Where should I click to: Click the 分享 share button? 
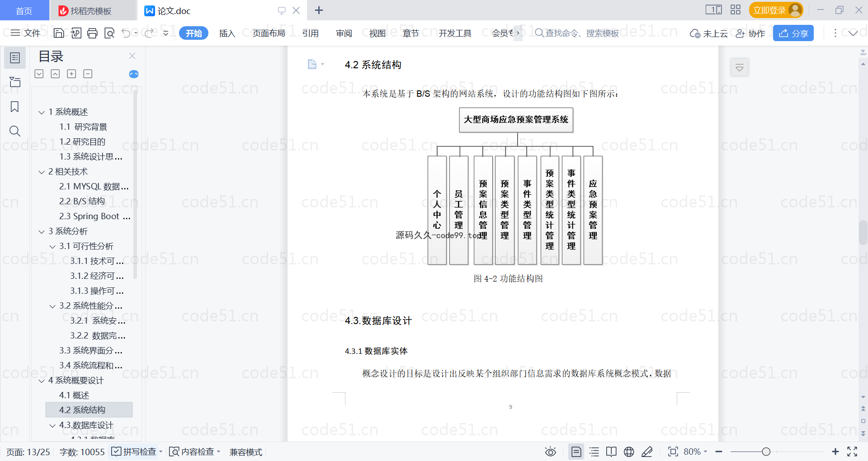pos(793,33)
